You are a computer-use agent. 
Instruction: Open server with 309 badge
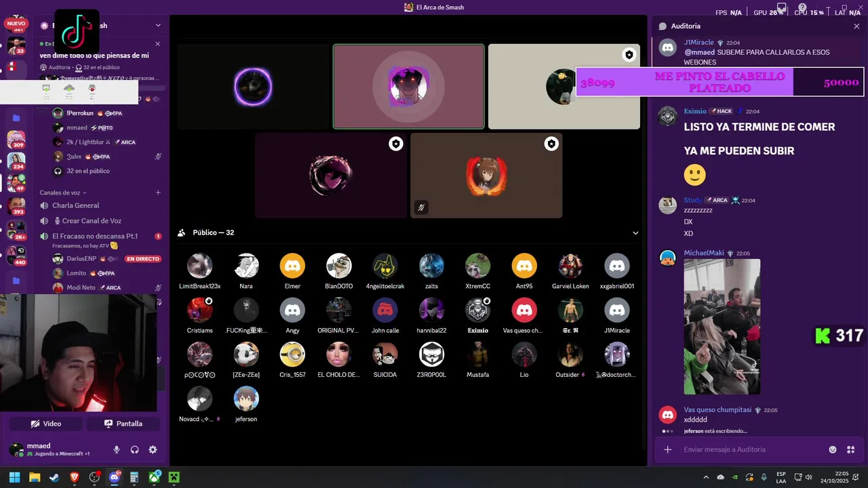click(16, 140)
